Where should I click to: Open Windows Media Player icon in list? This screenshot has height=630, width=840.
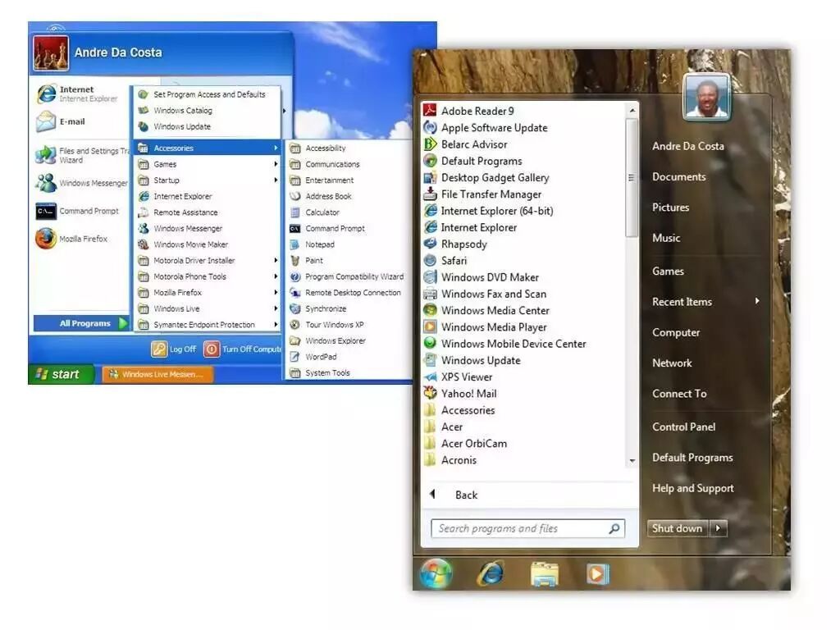430,326
